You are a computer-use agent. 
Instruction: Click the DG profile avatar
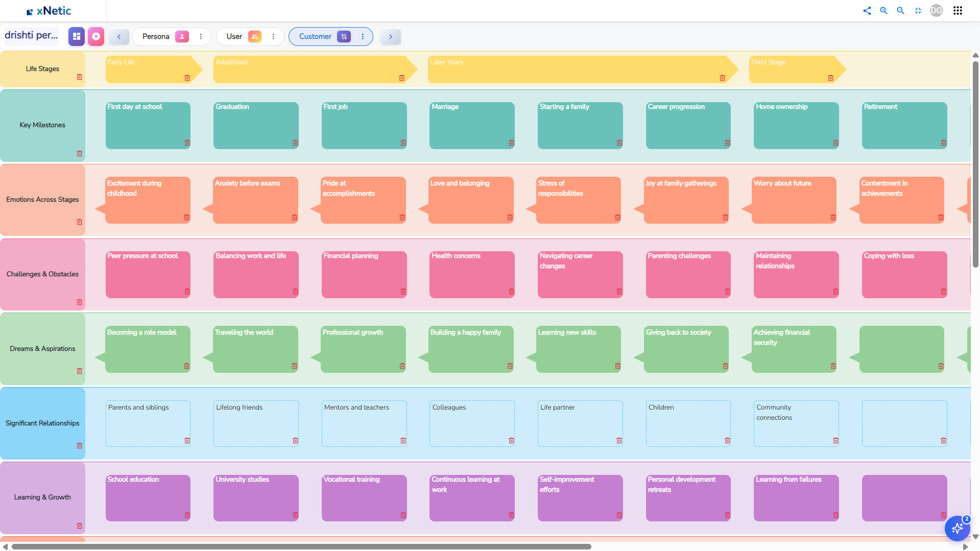936,10
